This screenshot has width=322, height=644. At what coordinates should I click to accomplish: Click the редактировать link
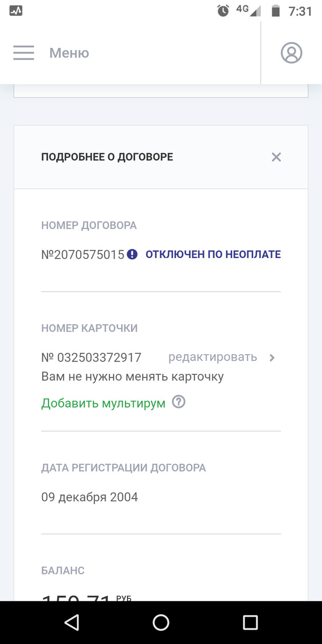click(x=213, y=357)
